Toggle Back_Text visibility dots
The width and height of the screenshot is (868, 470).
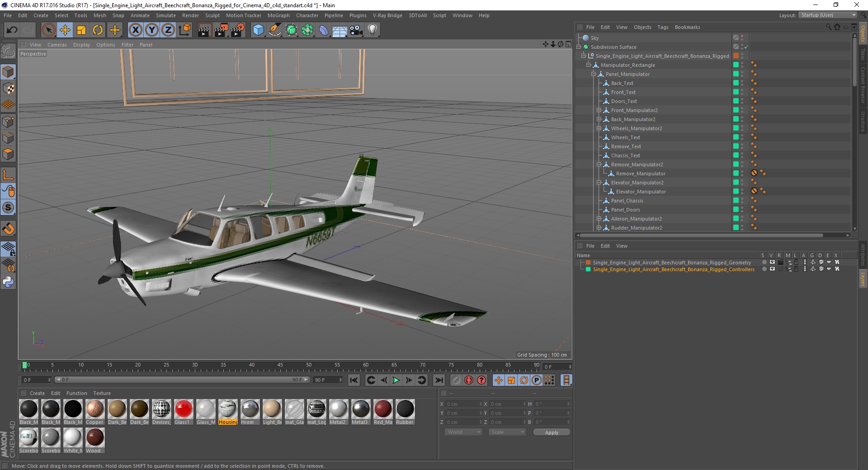click(742, 83)
